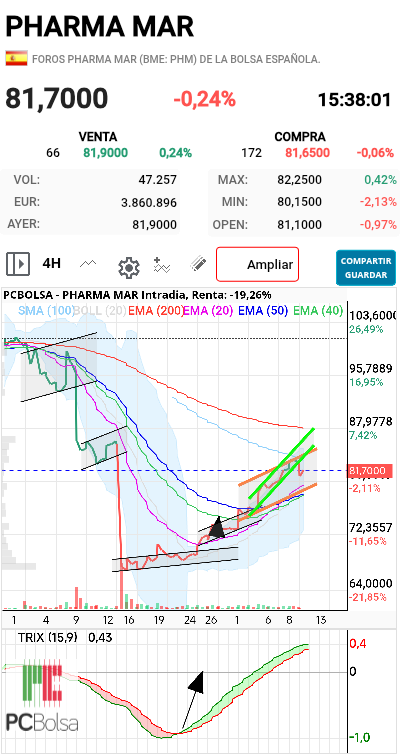Image resolution: width=400 pixels, height=754 pixels.
Task: Toggle the EMA (20) legend label
Action: tap(208, 311)
